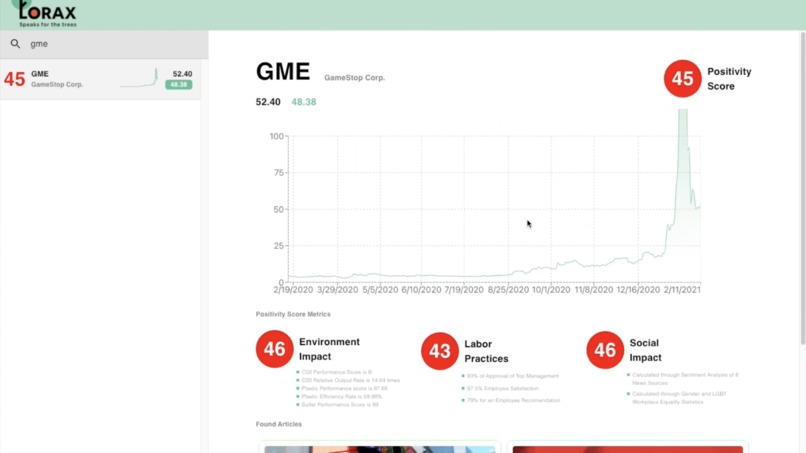Open the first found article thumbnail
The image size is (806, 453).
380,449
